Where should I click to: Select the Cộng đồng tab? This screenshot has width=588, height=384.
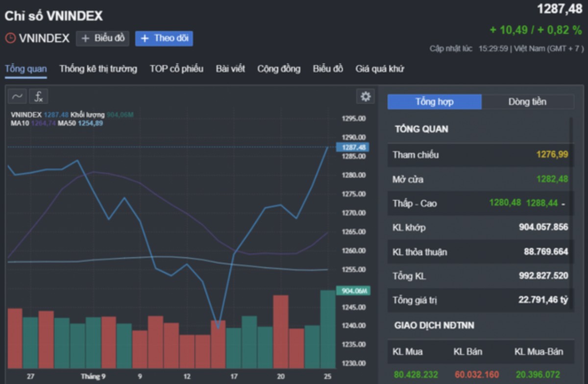click(279, 69)
